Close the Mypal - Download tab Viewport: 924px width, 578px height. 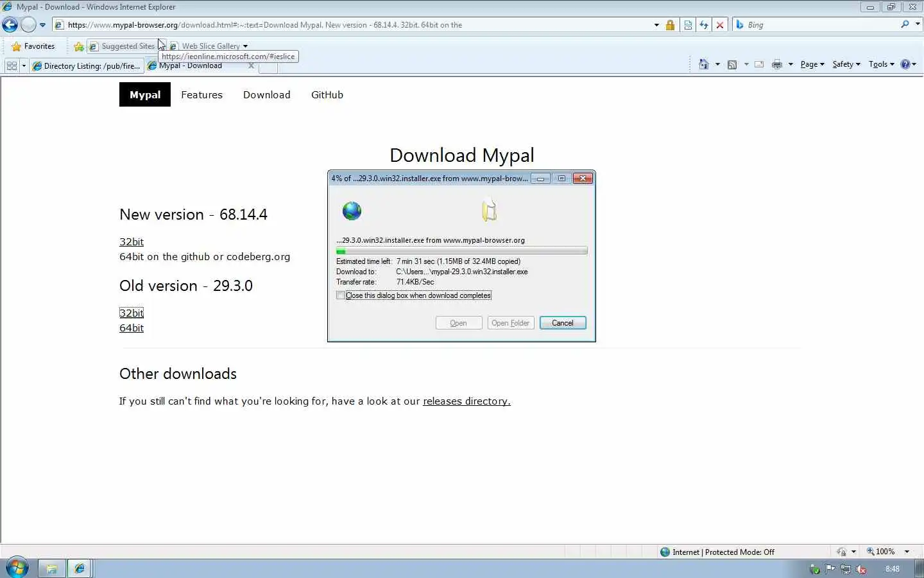[251, 66]
